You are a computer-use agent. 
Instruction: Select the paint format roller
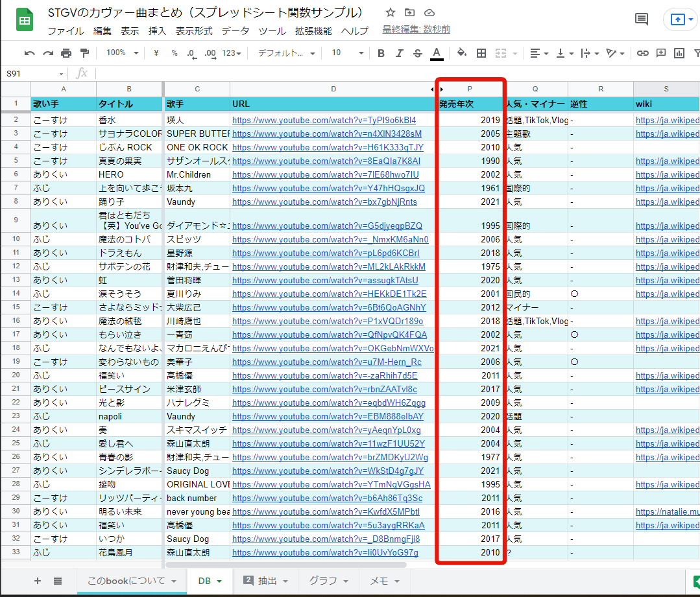[84, 53]
